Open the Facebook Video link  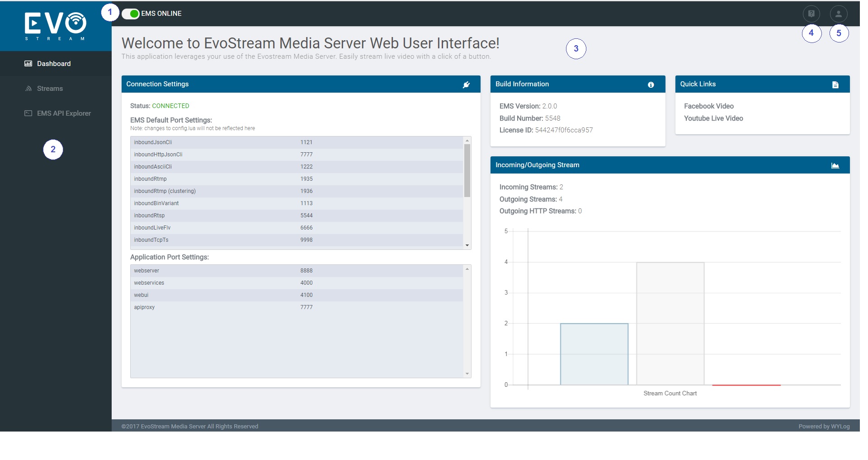(x=708, y=106)
